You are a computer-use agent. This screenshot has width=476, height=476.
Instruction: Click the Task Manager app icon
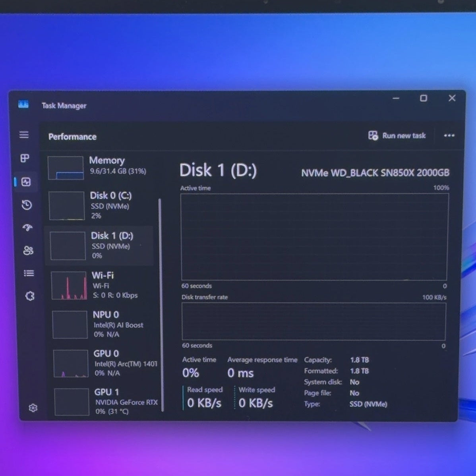pos(23,104)
